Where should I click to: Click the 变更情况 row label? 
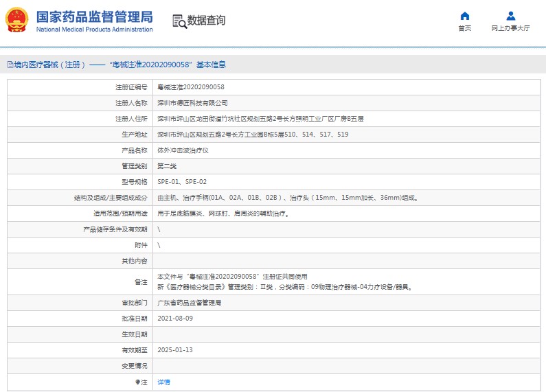point(135,366)
